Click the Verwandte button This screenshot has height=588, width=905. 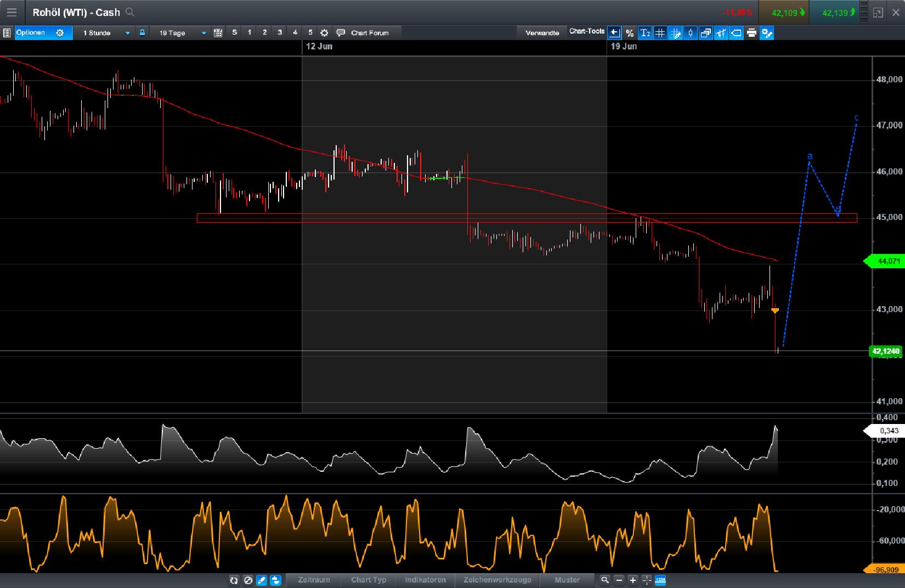[542, 33]
